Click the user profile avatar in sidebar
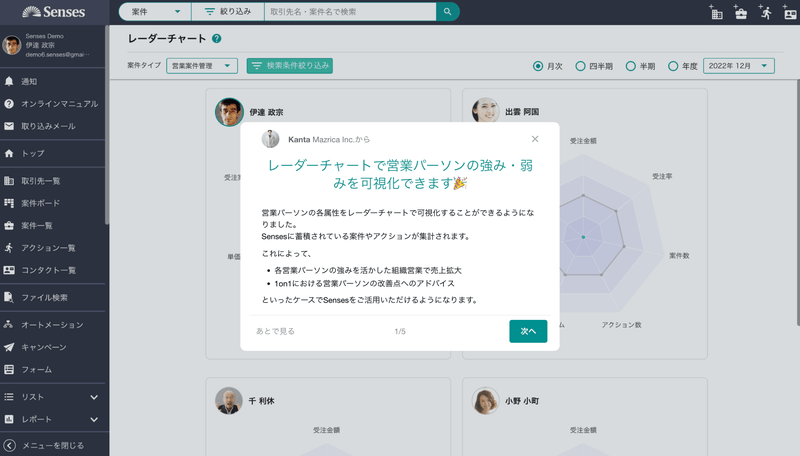 tap(11, 45)
